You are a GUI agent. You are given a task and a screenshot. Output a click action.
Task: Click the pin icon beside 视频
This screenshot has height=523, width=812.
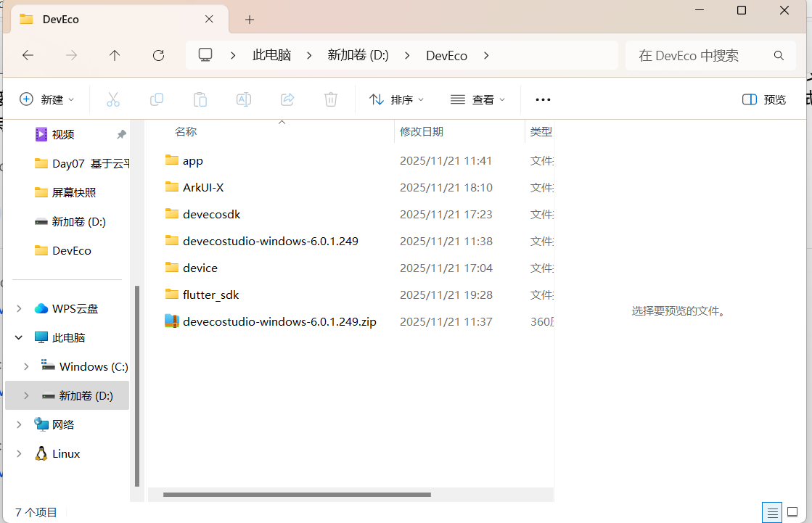pos(121,135)
